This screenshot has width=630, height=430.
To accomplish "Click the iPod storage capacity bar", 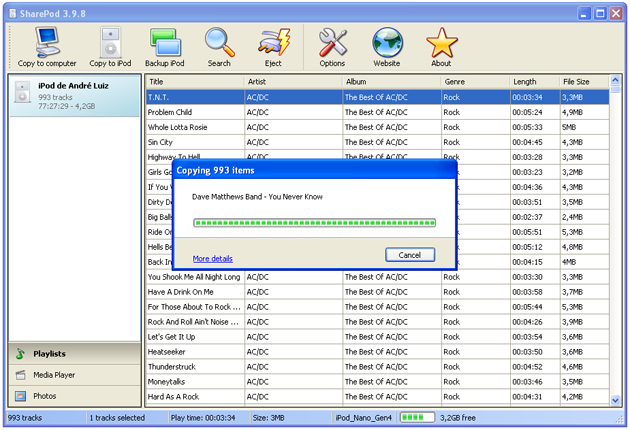I will coord(417,418).
